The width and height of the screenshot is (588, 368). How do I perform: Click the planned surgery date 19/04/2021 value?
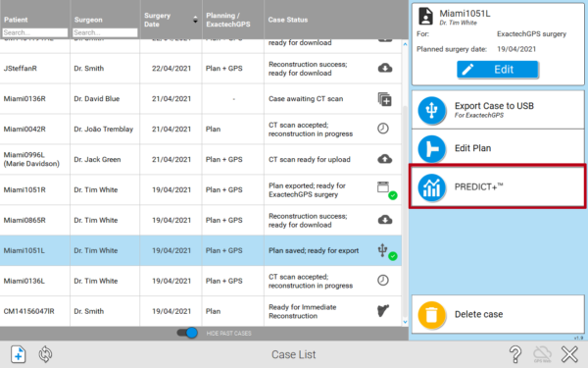point(516,49)
